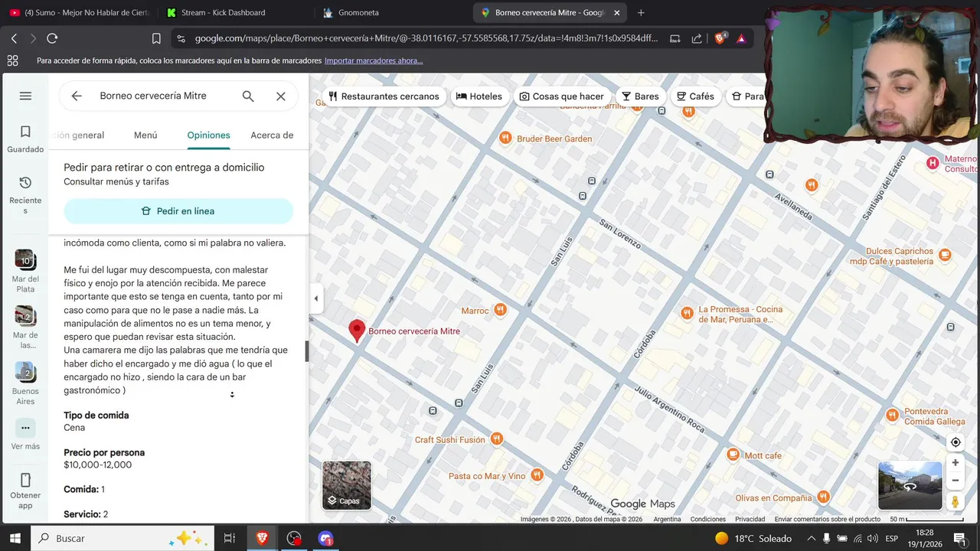Open the Windows Start menu
The image size is (980, 551).
(x=15, y=538)
